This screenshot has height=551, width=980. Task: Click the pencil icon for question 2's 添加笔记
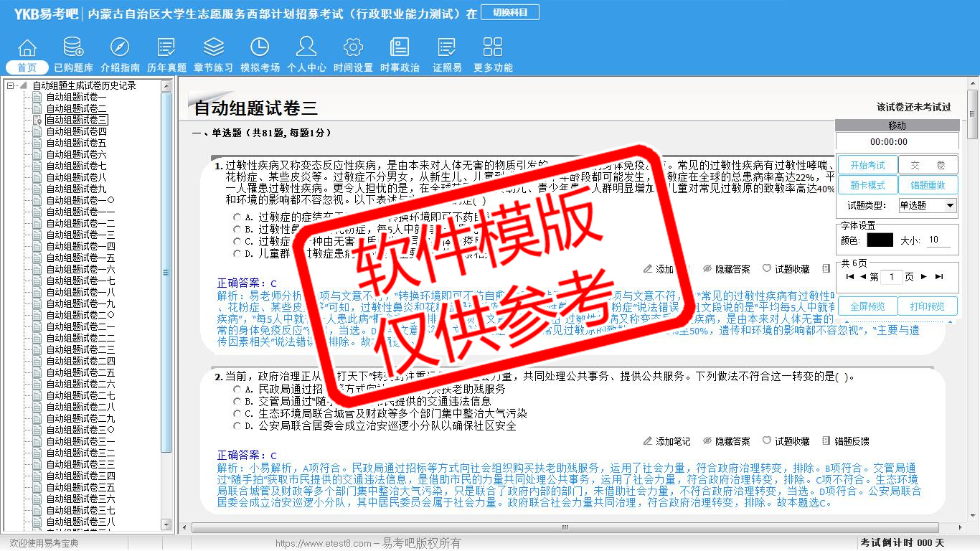tap(648, 441)
